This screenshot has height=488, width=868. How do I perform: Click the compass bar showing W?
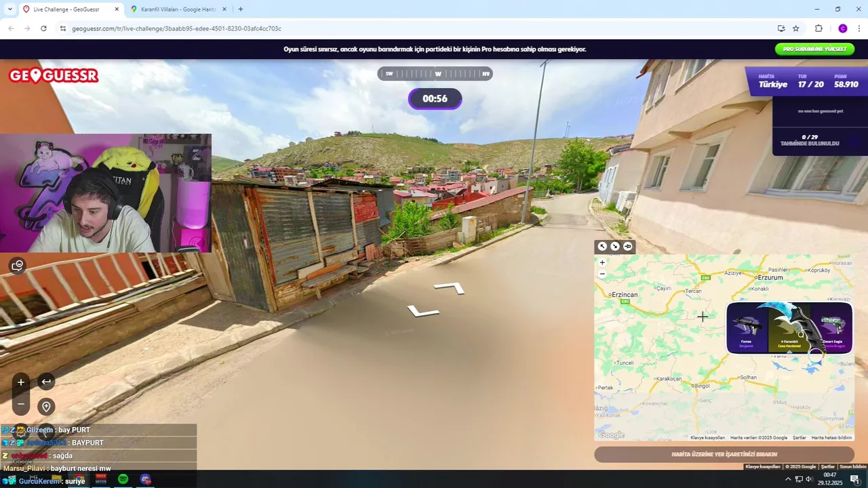[x=435, y=74]
